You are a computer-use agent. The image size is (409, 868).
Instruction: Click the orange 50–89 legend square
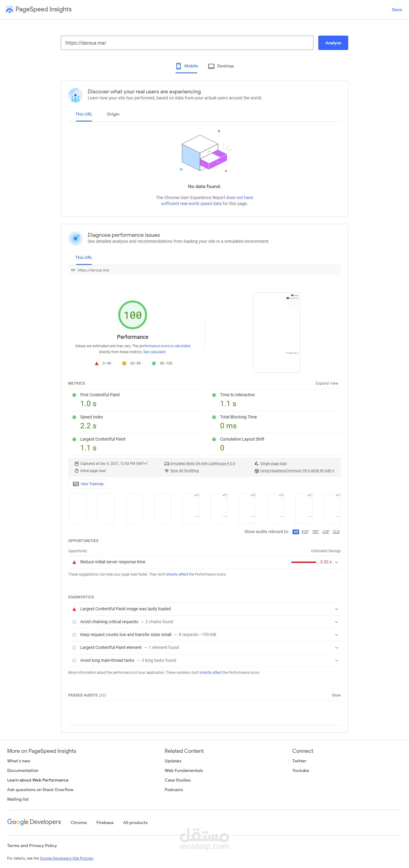click(x=124, y=363)
